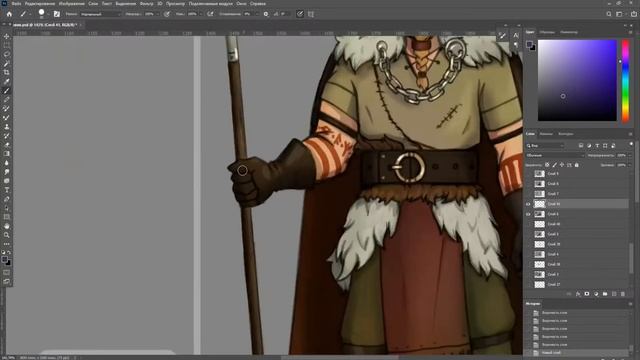
Task: Select the Crop tool
Action: (x=7, y=72)
